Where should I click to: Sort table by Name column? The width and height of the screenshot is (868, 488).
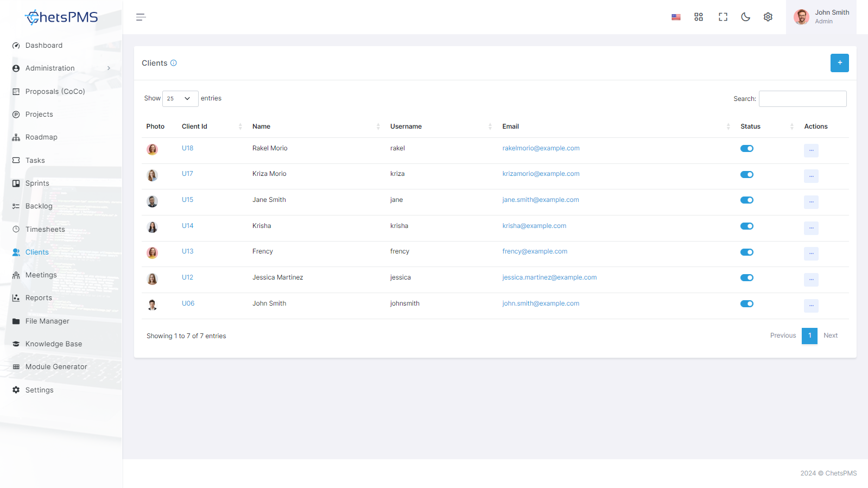click(316, 126)
